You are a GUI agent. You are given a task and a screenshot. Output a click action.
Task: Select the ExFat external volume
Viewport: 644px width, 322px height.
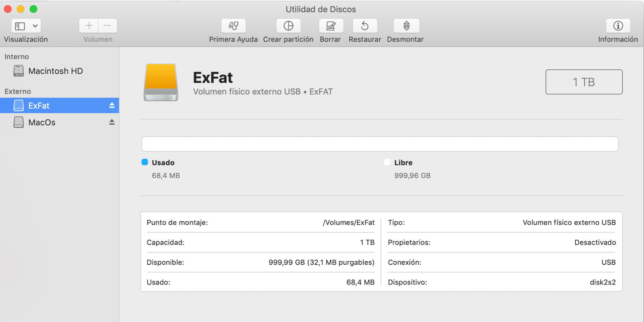click(x=39, y=106)
